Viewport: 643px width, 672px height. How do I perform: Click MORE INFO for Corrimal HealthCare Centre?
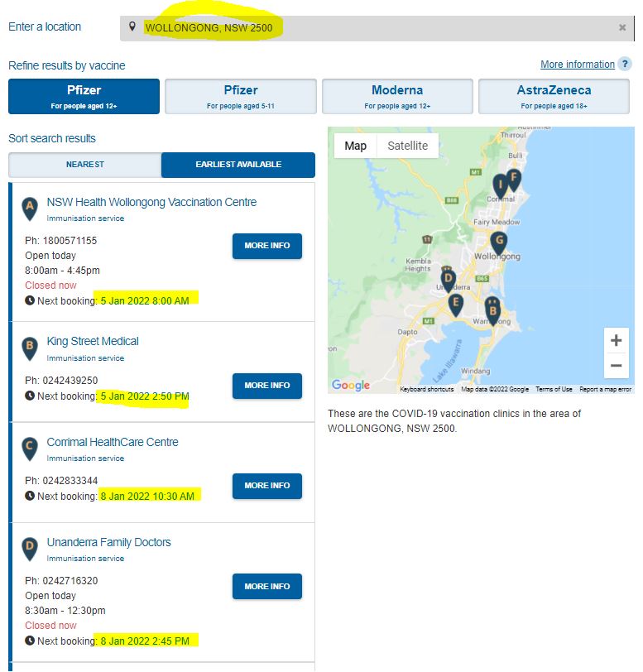267,486
